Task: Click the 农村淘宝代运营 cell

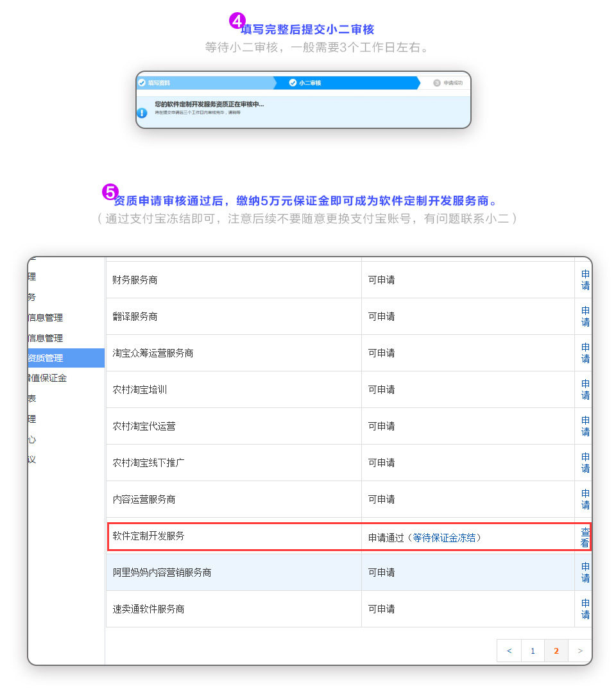Action: tap(234, 426)
